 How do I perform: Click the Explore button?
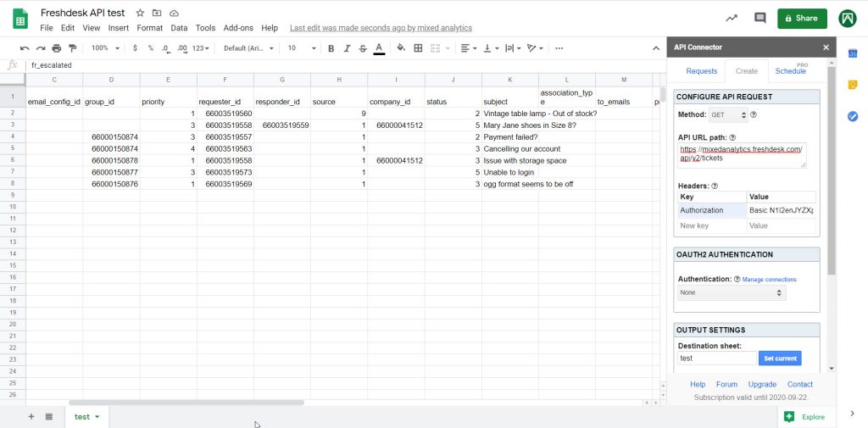click(804, 417)
